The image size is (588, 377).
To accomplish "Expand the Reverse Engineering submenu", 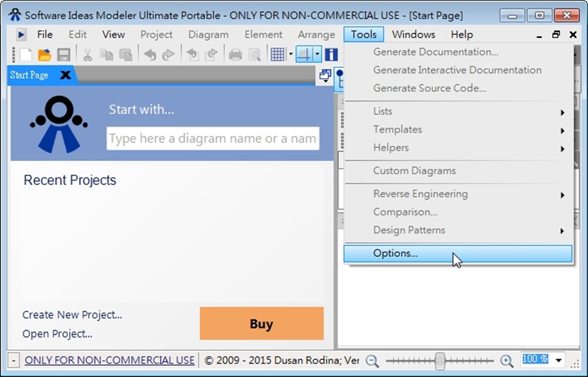I will (x=458, y=194).
